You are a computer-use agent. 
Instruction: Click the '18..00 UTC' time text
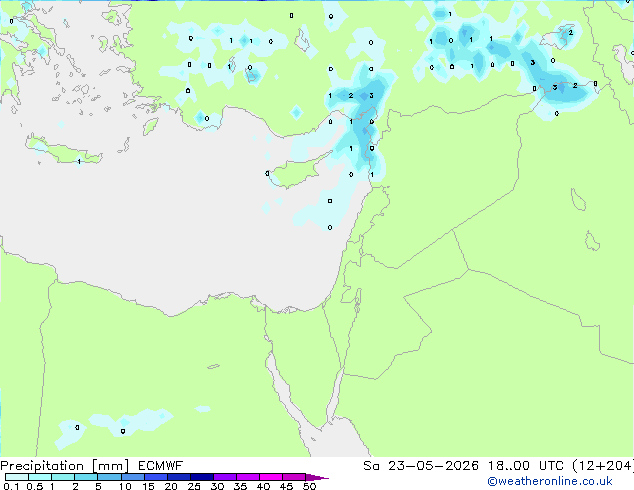[526, 466]
